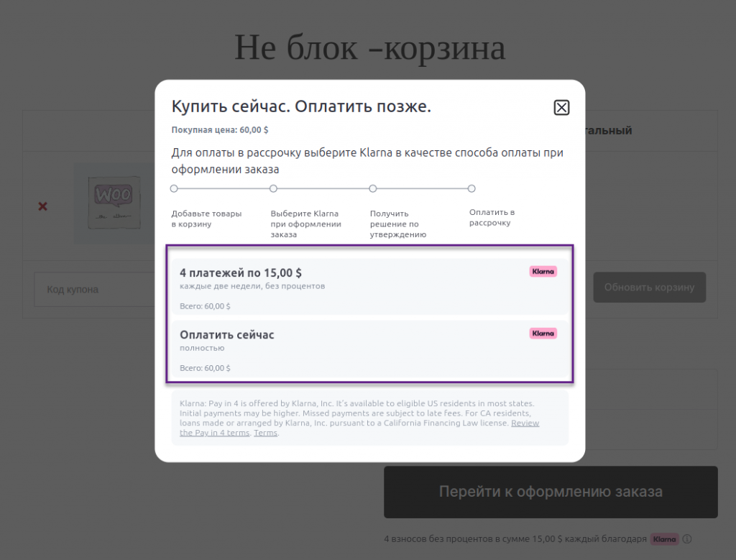Click the Получить решение по утверждению step circle
Screen dimensions: 736x560
point(373,188)
